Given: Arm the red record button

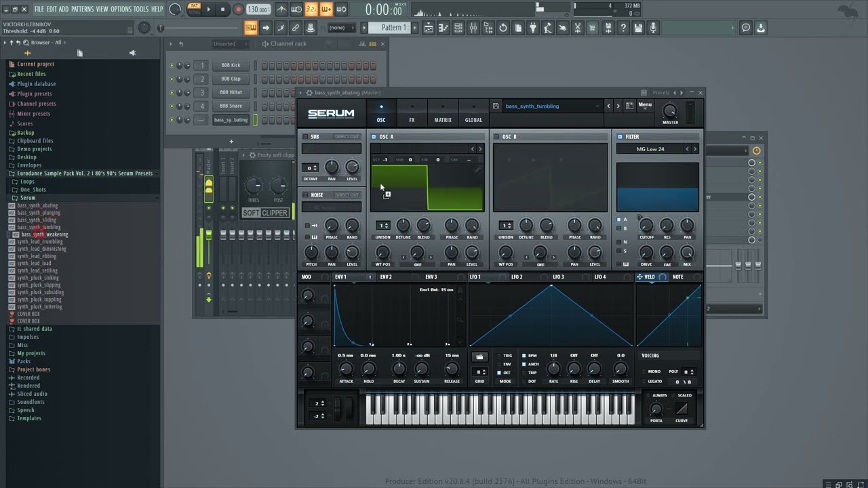Looking at the screenshot, I should click(x=238, y=9).
